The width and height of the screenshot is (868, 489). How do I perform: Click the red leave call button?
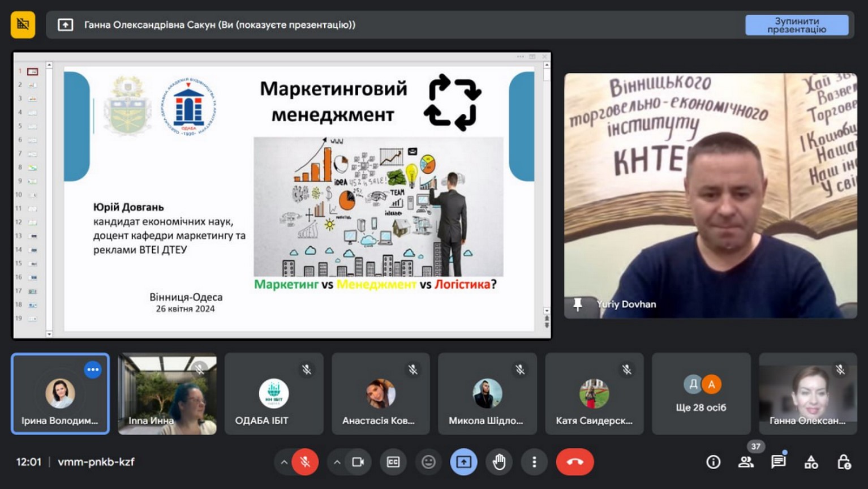(x=574, y=462)
